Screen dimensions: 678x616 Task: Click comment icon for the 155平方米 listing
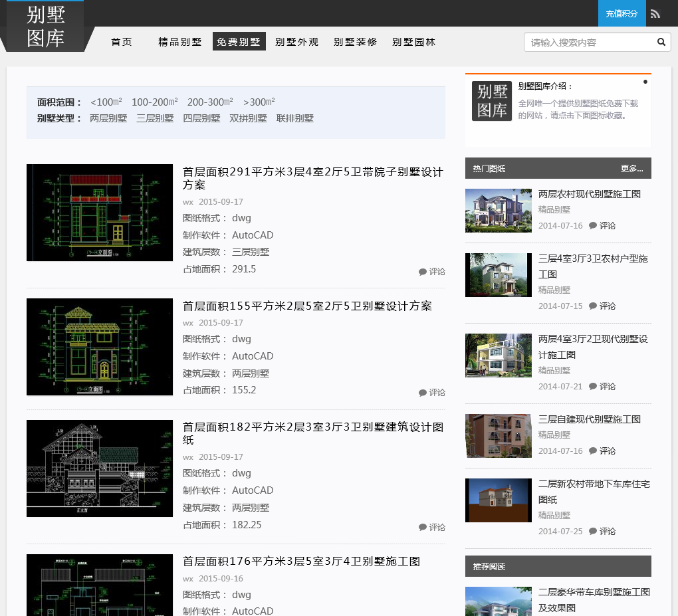click(x=423, y=393)
